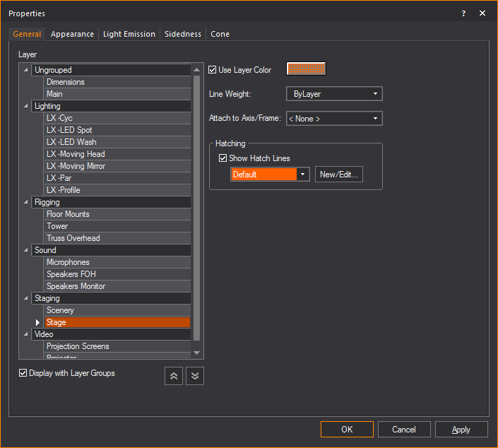Disable Show Hatch Lines checkbox
The height and width of the screenshot is (448, 498).
(223, 158)
